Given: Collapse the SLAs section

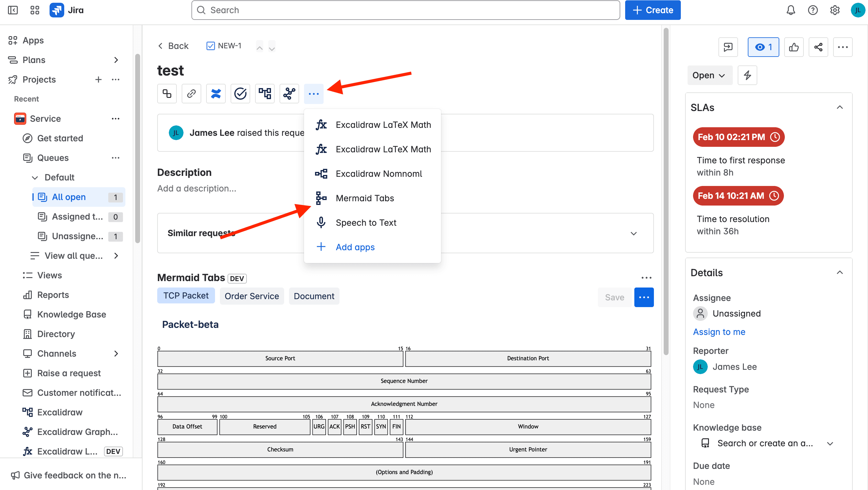Looking at the screenshot, I should [840, 107].
